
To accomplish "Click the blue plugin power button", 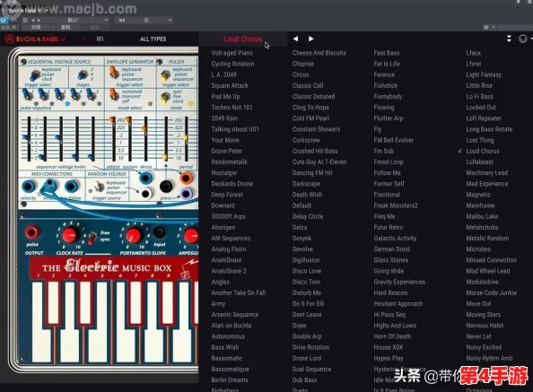I will click(3, 20).
